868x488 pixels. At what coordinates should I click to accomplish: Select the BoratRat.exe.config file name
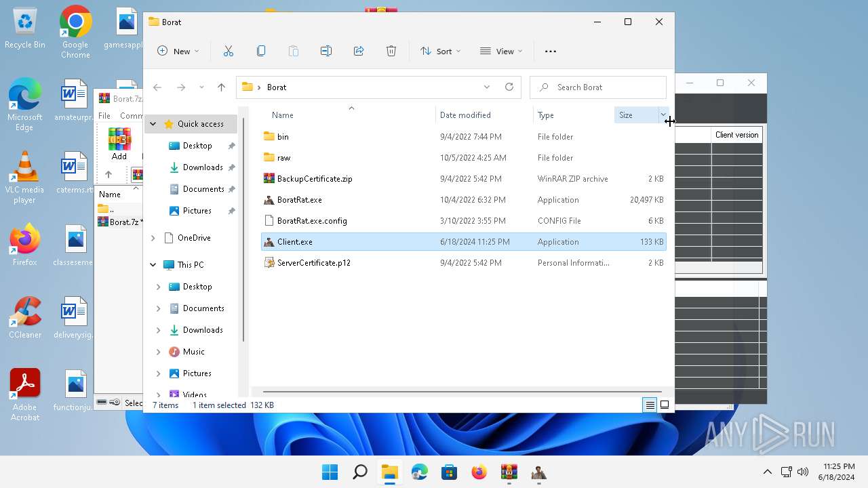[x=312, y=220]
